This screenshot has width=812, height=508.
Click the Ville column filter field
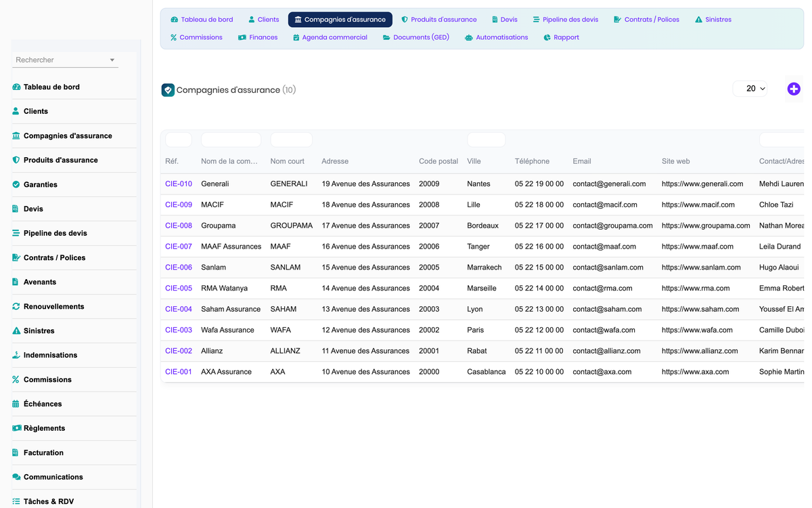click(486, 140)
